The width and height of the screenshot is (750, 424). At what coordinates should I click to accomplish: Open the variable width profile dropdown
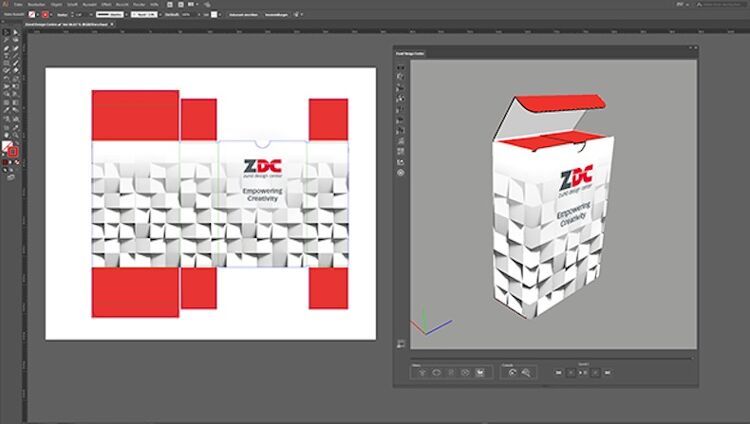(126, 15)
